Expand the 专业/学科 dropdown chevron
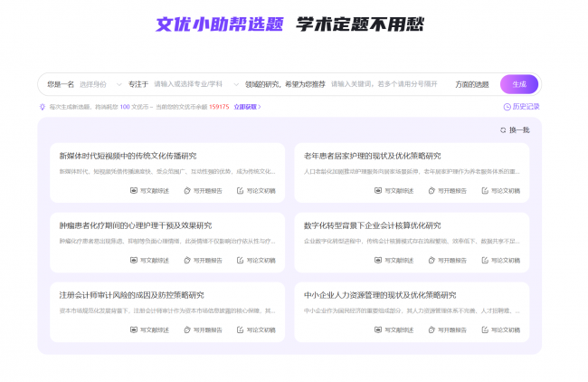This screenshot has height=382, width=588. 236,84
